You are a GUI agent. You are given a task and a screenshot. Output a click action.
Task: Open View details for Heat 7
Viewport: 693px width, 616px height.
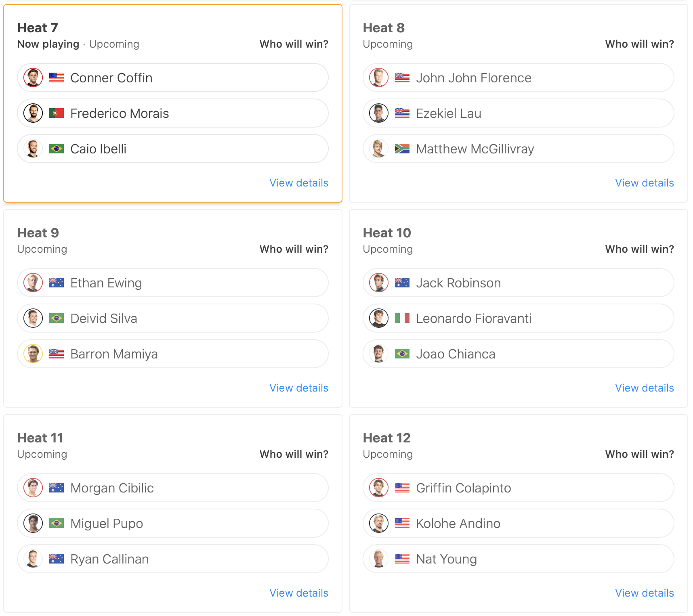[x=299, y=183]
